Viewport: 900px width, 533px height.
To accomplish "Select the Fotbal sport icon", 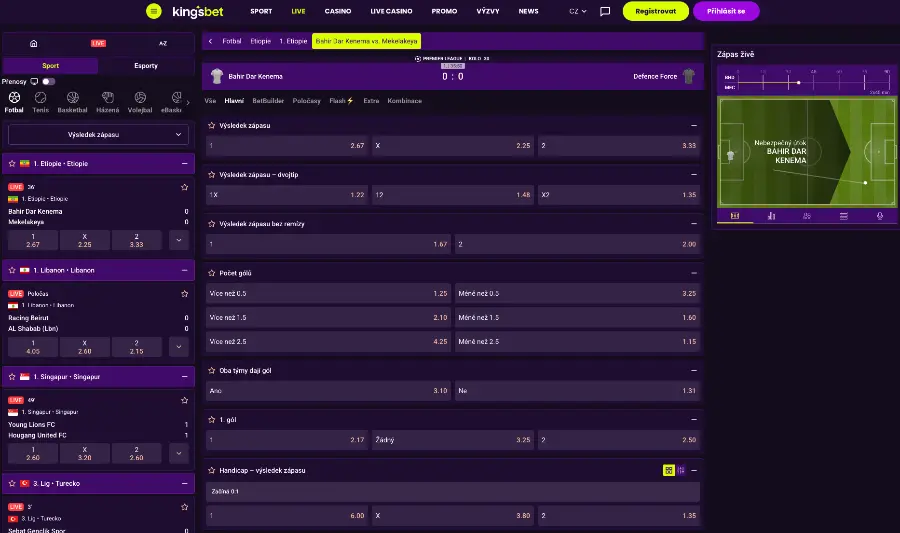I will (14, 102).
